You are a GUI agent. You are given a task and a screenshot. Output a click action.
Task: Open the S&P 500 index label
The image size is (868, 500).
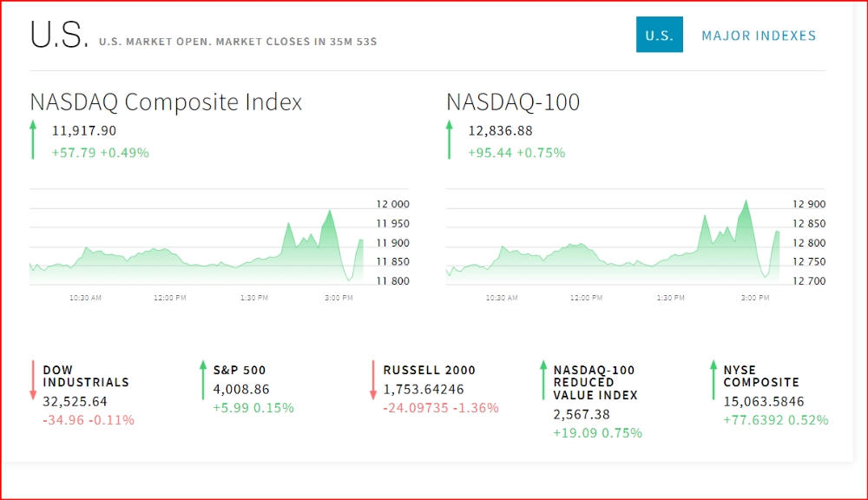coord(240,370)
